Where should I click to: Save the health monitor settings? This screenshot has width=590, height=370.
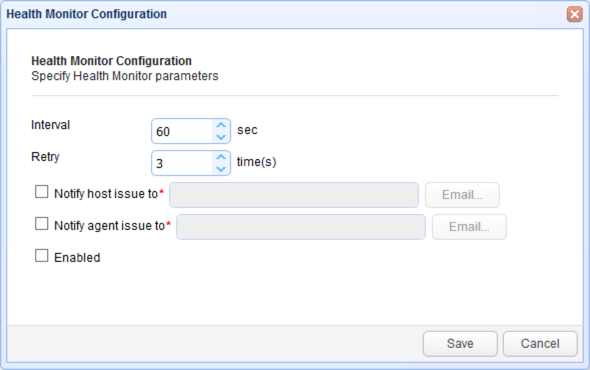coord(460,344)
